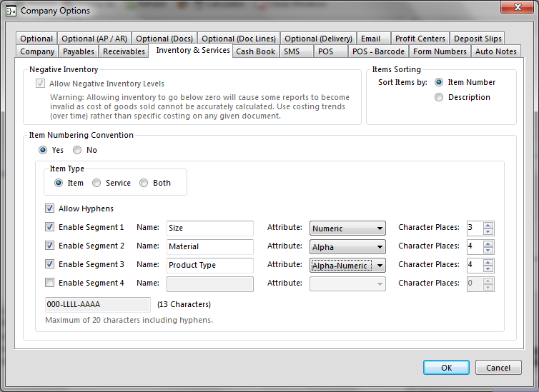Image resolution: width=539 pixels, height=392 pixels.
Task: Increase Segment 1 character places with up arrow
Action: (488, 225)
